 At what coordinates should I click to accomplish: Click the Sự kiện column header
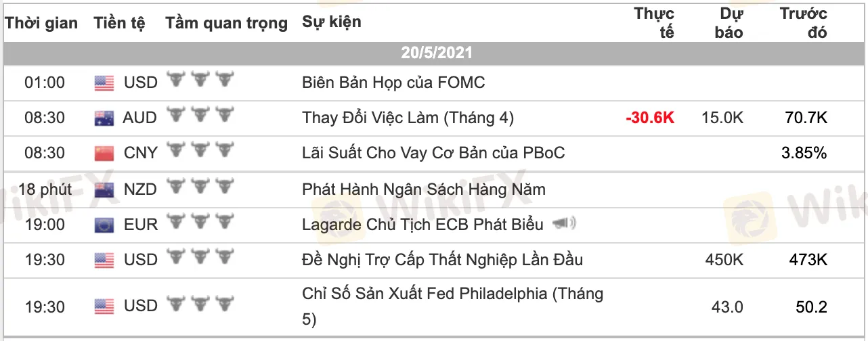[332, 22]
